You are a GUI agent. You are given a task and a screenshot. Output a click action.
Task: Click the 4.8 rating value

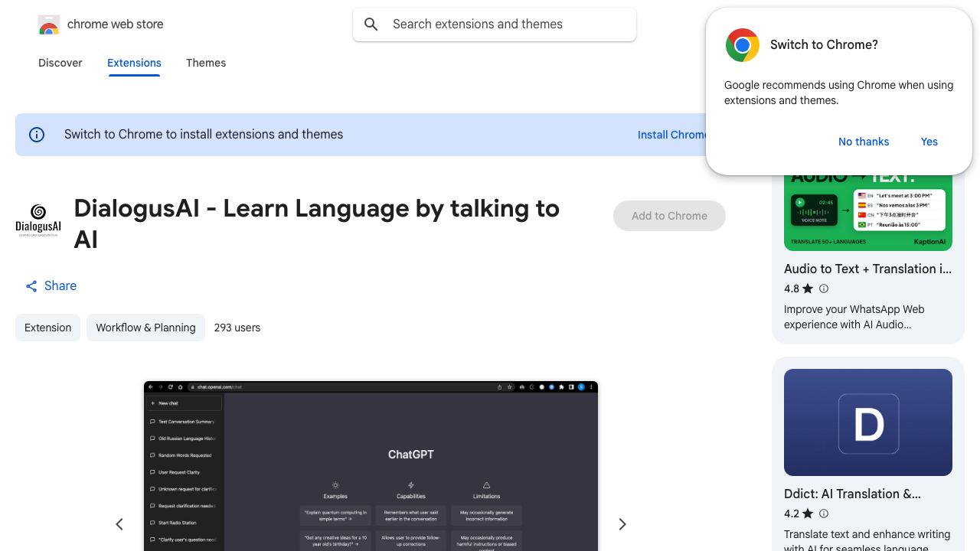click(792, 289)
